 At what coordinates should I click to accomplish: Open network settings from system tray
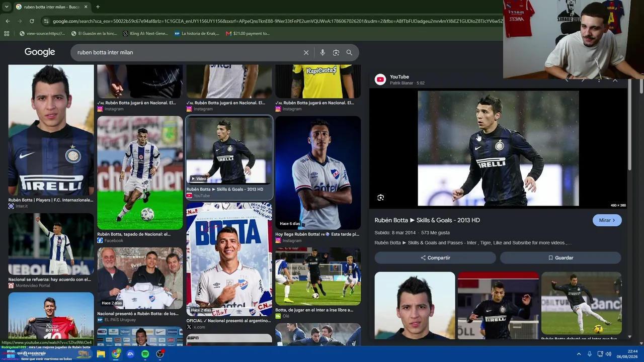(x=600, y=354)
